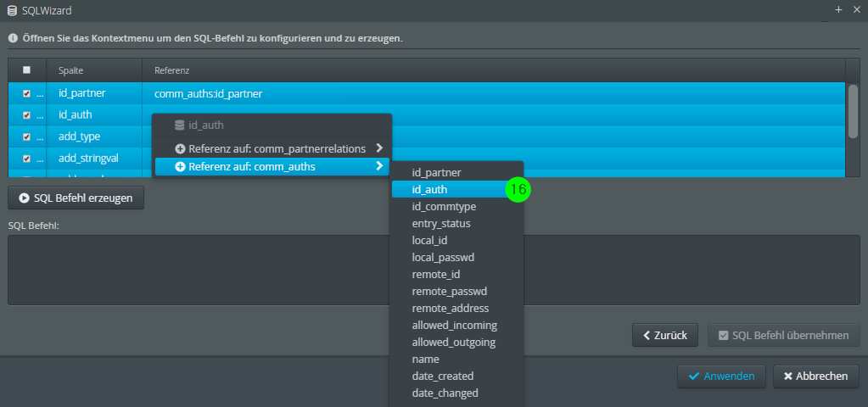This screenshot has width=868, height=407.
Task: Click the database icon in the id_auth menu header
Action: click(179, 125)
